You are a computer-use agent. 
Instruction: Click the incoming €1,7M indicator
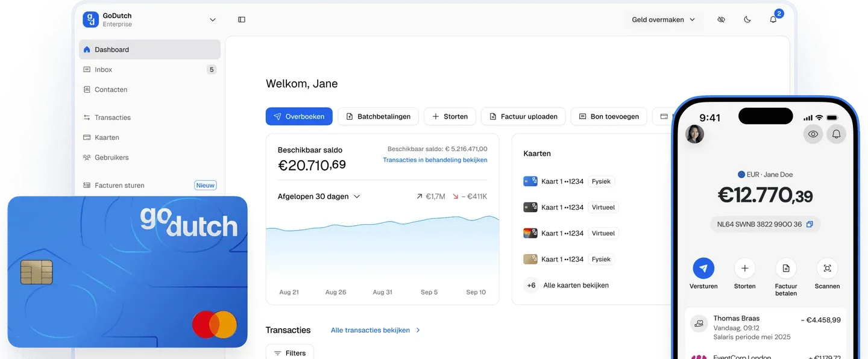[430, 196]
